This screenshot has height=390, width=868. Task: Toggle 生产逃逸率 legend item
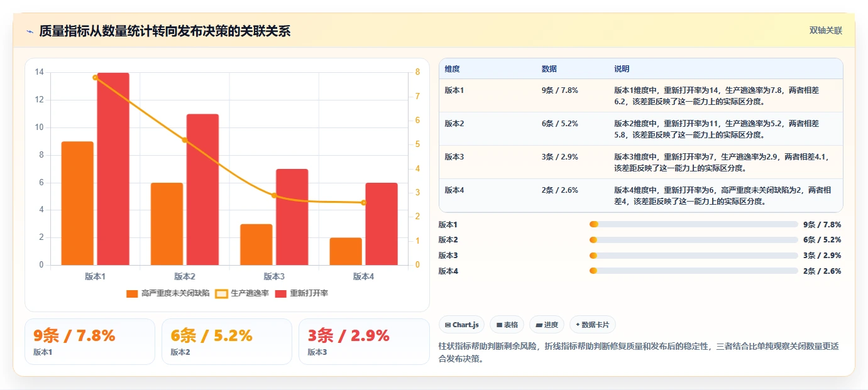pos(242,293)
